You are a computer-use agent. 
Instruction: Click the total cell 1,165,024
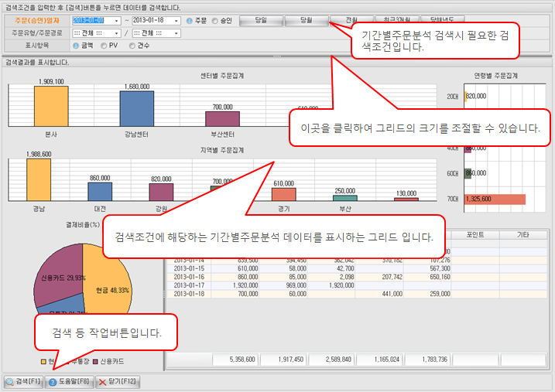pyautogui.click(x=380, y=360)
